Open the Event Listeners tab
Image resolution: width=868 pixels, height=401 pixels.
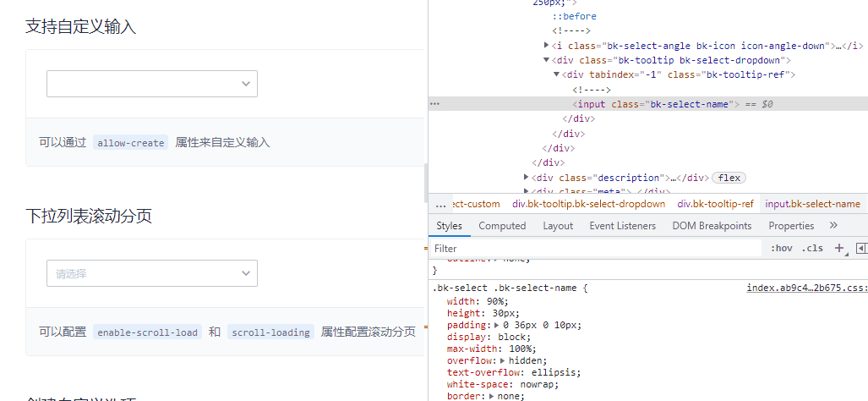click(x=622, y=225)
